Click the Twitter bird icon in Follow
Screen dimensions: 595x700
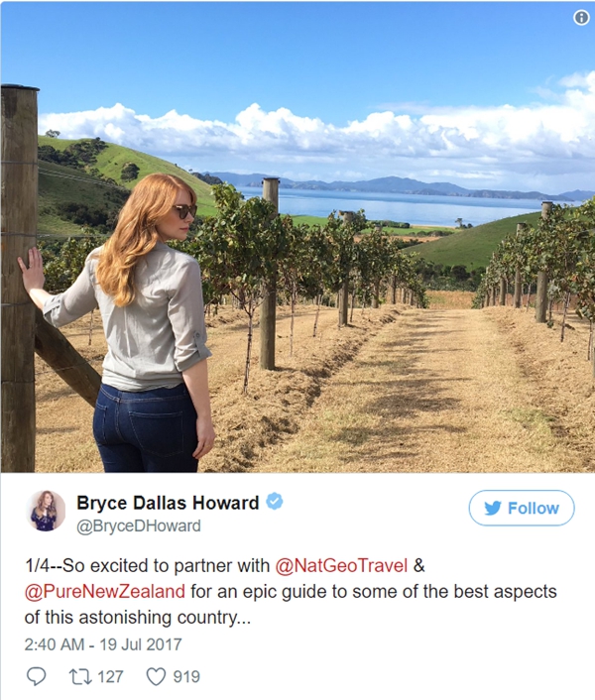coord(492,508)
